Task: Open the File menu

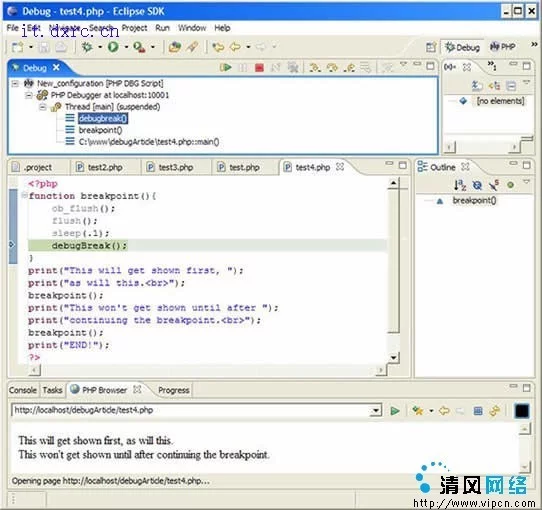Action: (x=12, y=28)
